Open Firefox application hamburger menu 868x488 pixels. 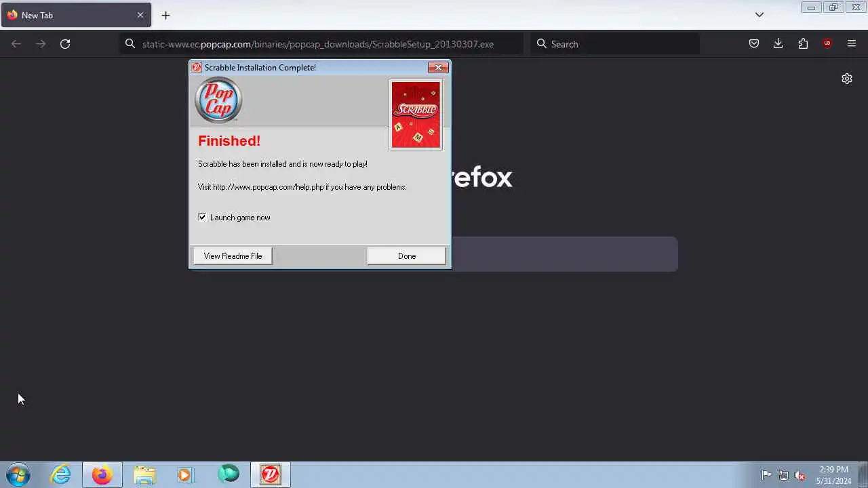point(852,43)
